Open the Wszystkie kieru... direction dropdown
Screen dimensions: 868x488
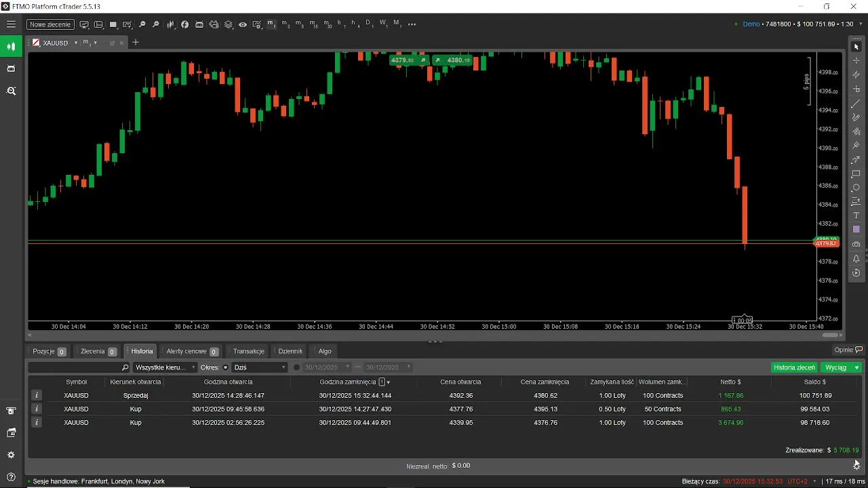coord(165,367)
